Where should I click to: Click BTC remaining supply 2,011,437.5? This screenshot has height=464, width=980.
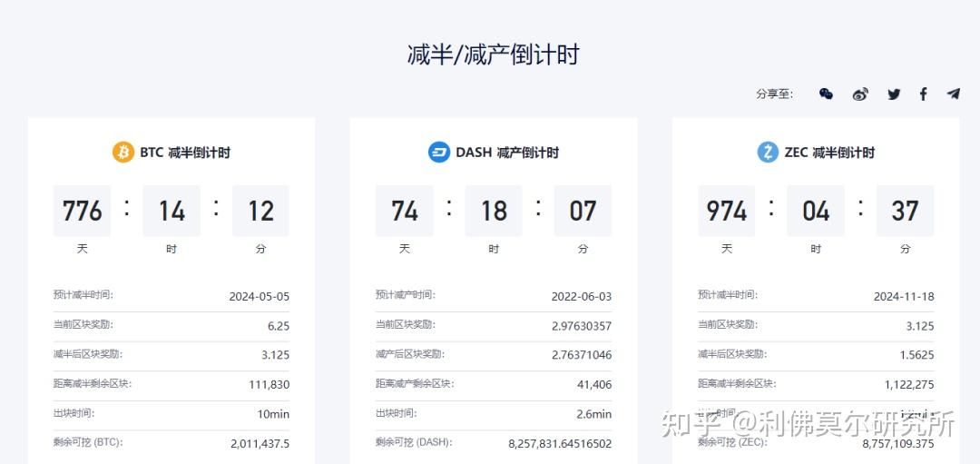(260, 444)
